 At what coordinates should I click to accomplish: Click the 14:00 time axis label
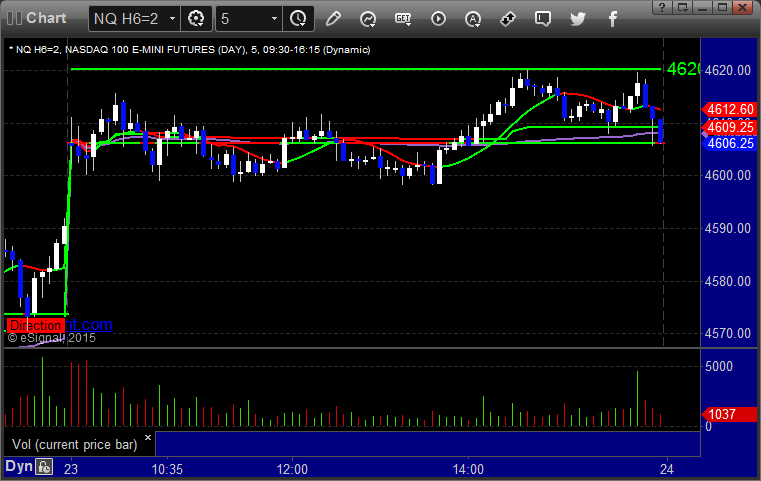[468, 469]
